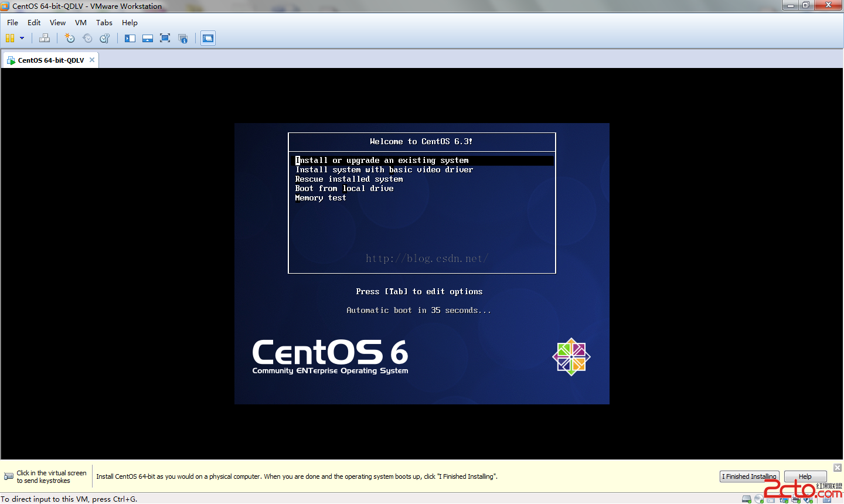Click the Help button in install bar
844x504 pixels.
pyautogui.click(x=805, y=476)
